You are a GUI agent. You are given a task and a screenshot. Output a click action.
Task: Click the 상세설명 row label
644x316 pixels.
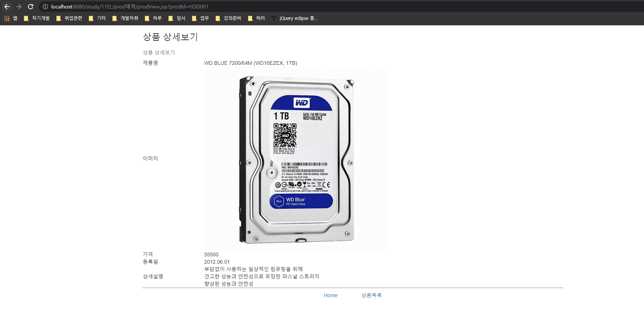pyautogui.click(x=153, y=277)
